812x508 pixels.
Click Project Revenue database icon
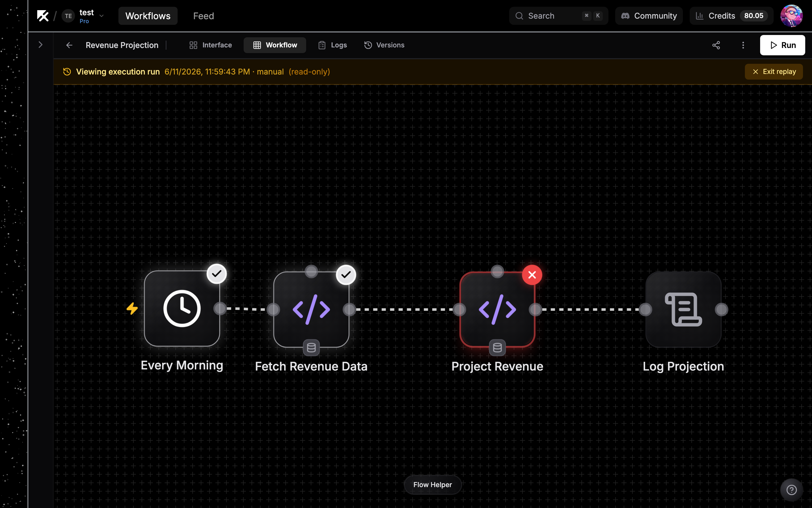[x=497, y=347]
